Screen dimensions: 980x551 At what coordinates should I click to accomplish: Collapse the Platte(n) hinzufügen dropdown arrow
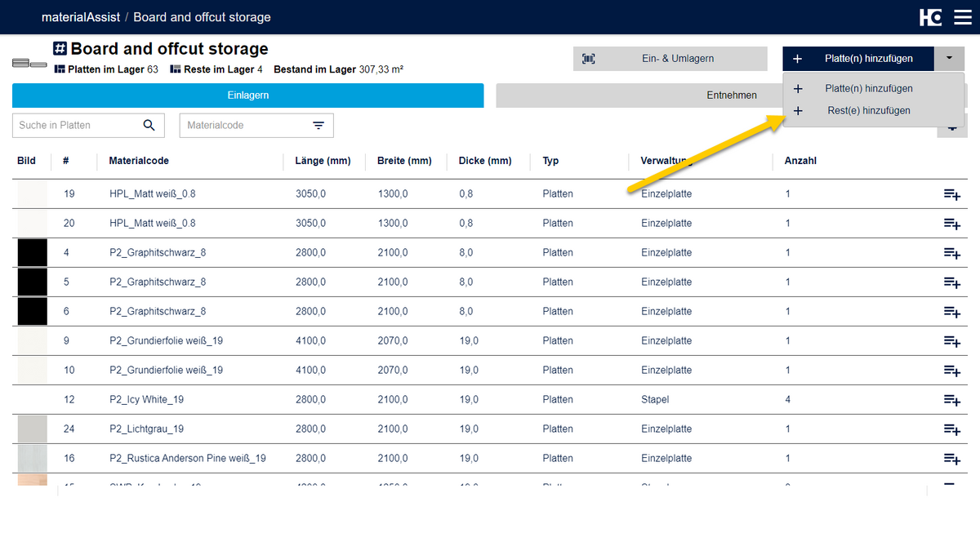point(949,58)
